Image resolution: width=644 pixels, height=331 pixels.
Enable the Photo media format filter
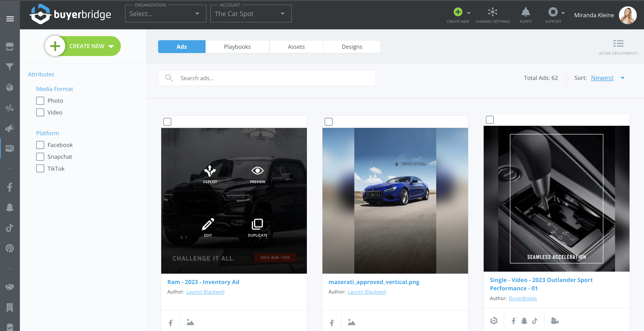coord(40,100)
